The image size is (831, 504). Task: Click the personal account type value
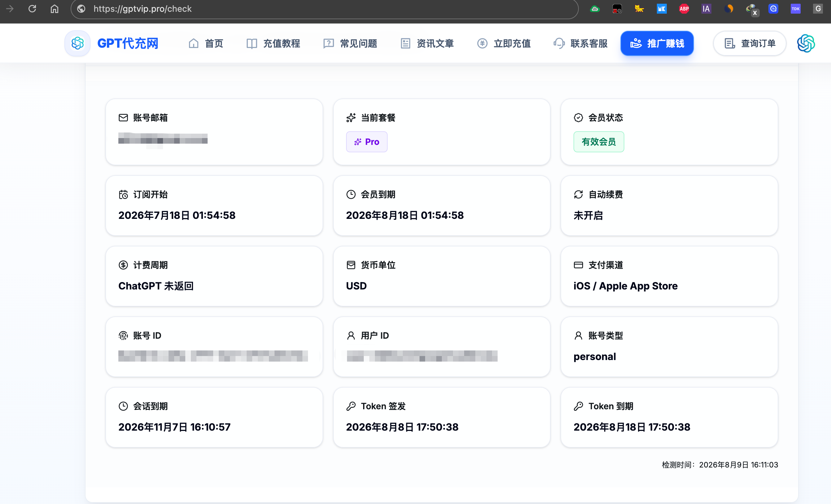tap(595, 356)
